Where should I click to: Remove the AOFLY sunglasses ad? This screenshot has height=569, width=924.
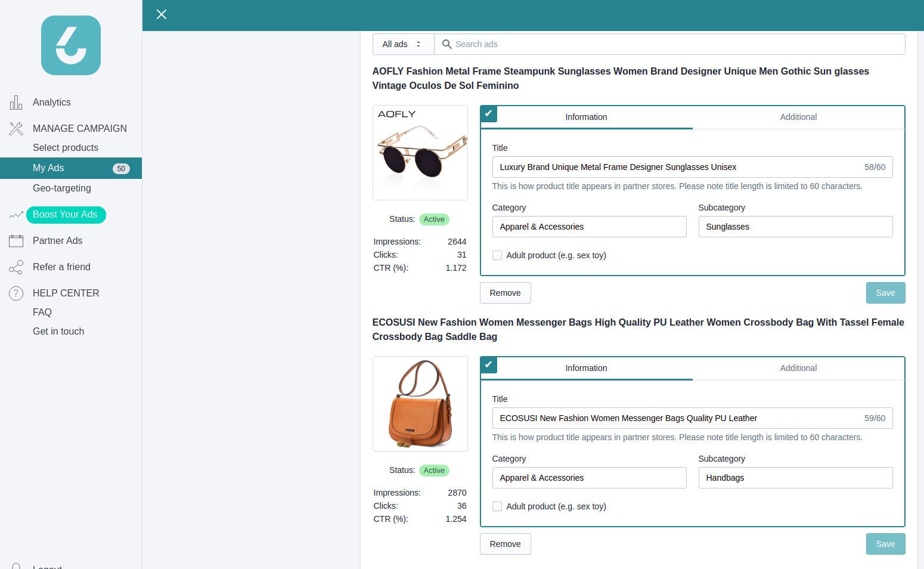click(505, 293)
